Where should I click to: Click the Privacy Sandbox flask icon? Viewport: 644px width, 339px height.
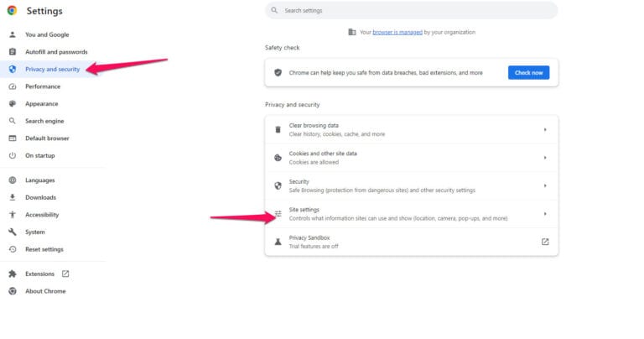click(278, 242)
